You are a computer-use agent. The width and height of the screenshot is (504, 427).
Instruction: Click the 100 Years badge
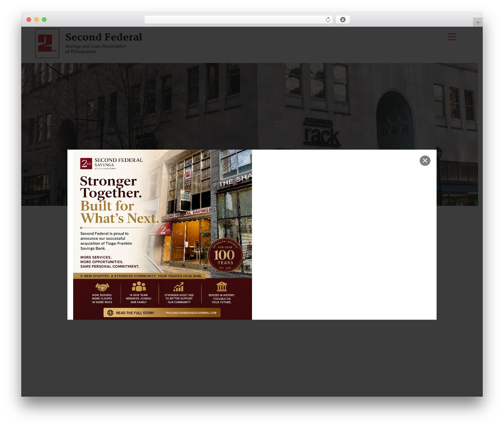coord(225,255)
